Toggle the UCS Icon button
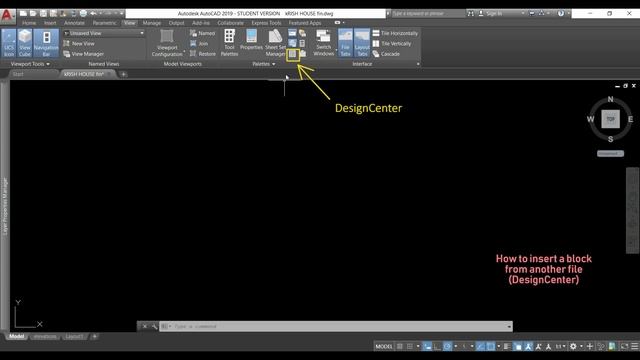Screen dimensions: 640x360 [x=9, y=43]
